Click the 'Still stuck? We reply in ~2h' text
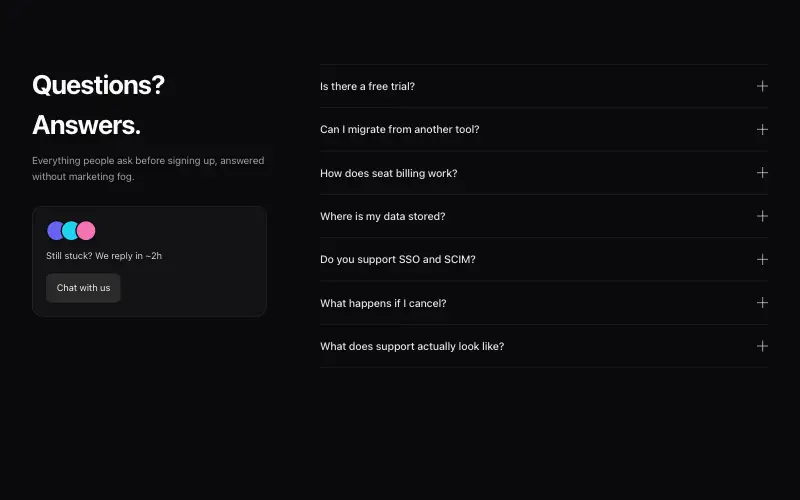The image size is (800, 500). click(x=104, y=256)
